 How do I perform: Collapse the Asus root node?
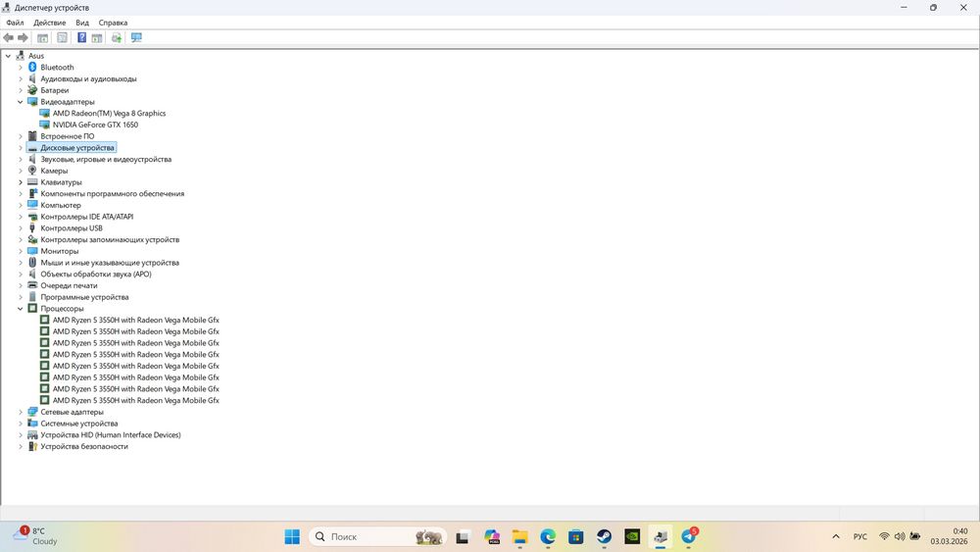pos(8,56)
